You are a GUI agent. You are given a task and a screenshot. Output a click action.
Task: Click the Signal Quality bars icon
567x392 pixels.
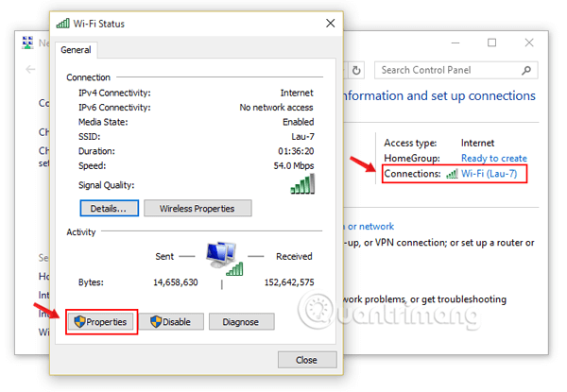(301, 185)
